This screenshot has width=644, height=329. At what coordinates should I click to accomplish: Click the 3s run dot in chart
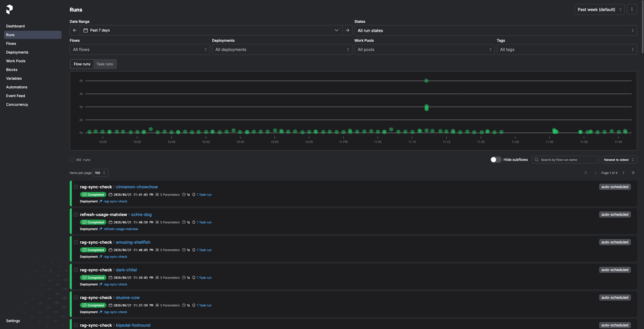(x=427, y=107)
